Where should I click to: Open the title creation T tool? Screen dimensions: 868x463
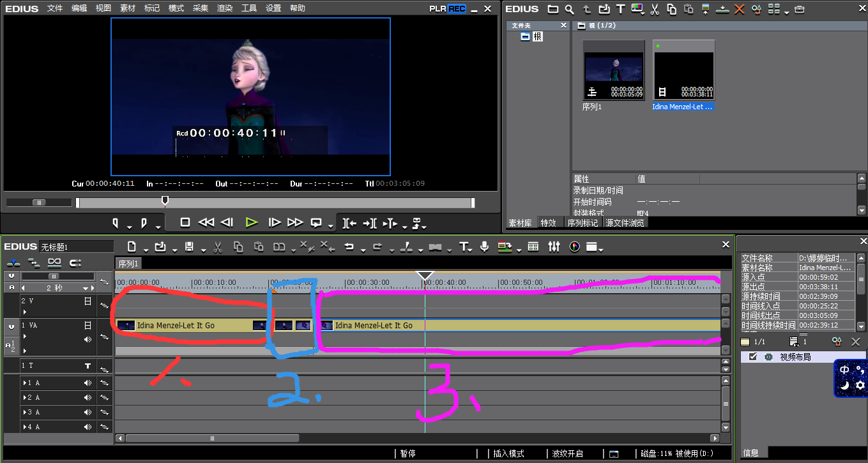coord(464,247)
